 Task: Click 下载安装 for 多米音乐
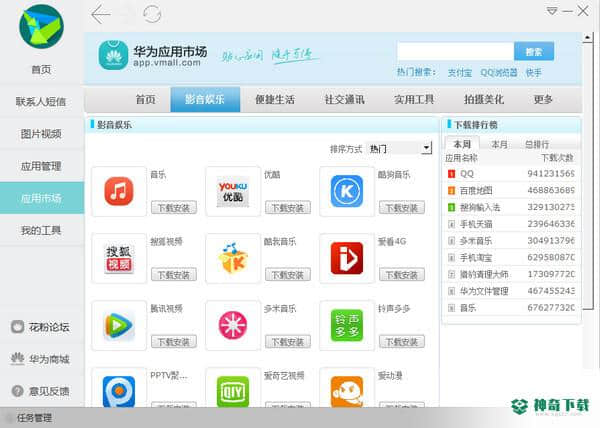[x=288, y=342]
